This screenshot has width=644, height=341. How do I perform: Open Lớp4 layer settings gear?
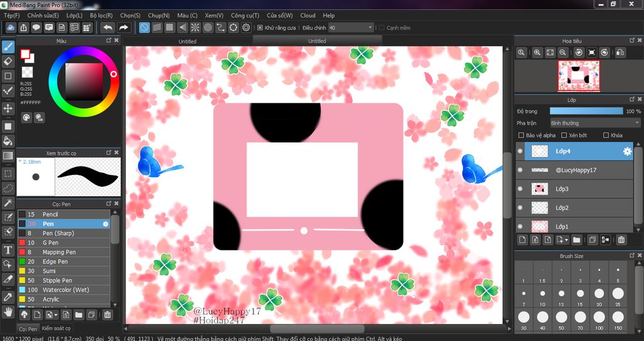click(627, 151)
